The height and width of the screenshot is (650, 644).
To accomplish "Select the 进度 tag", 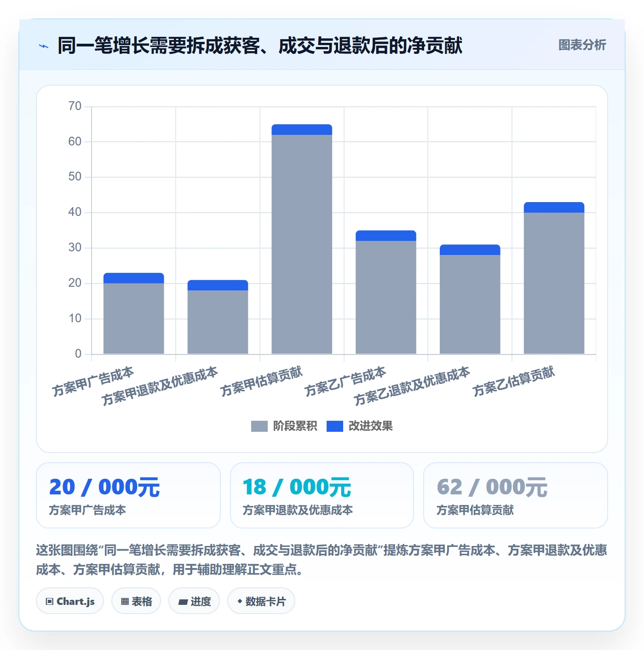I will click(194, 601).
